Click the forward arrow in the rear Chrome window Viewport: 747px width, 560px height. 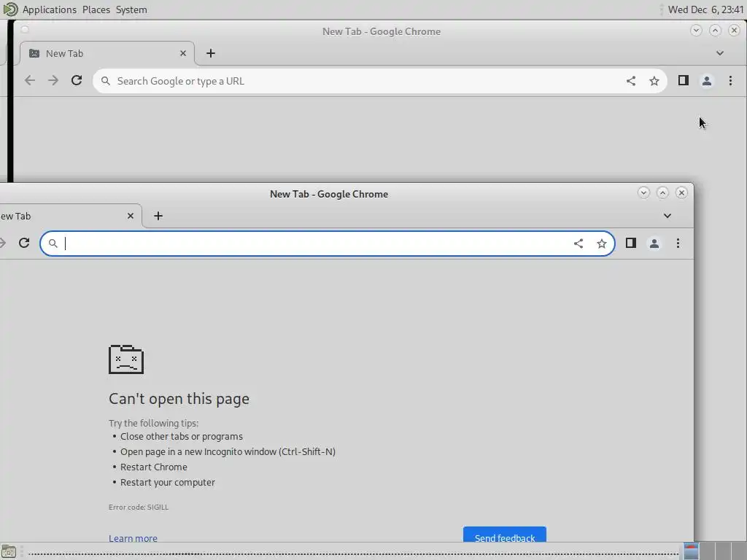pos(53,80)
